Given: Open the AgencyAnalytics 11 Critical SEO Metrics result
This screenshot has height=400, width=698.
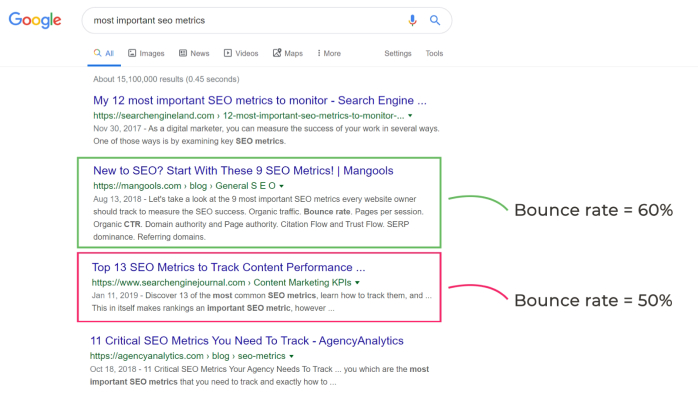Looking at the screenshot, I should [247, 341].
